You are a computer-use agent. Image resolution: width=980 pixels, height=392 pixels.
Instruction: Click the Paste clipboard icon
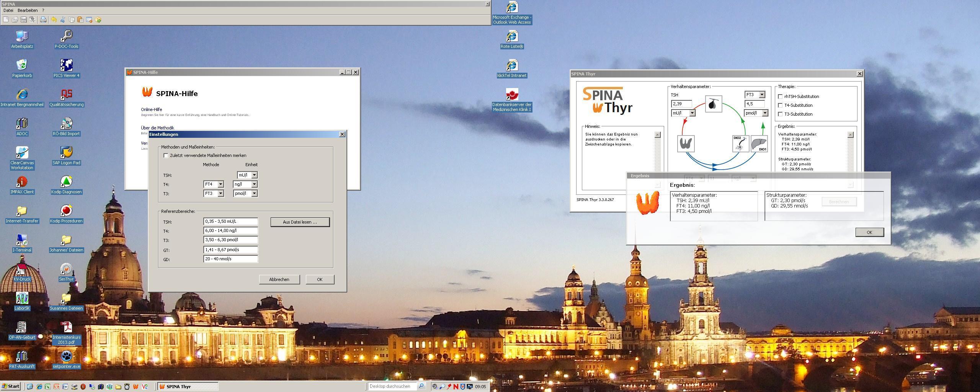(80, 20)
